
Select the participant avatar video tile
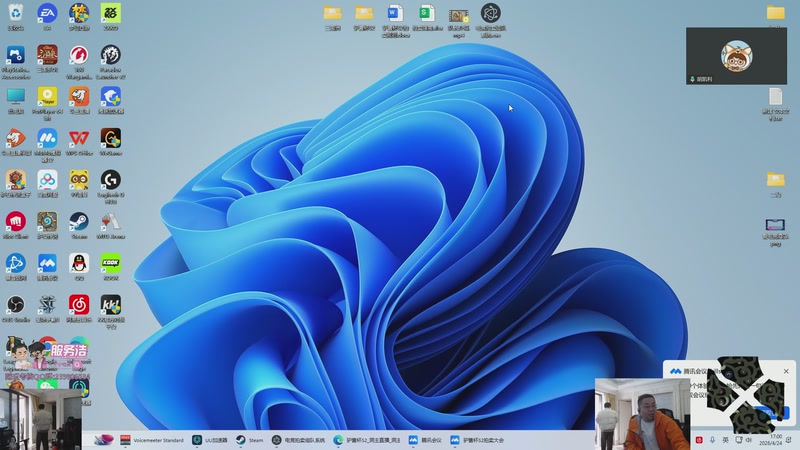click(x=736, y=56)
